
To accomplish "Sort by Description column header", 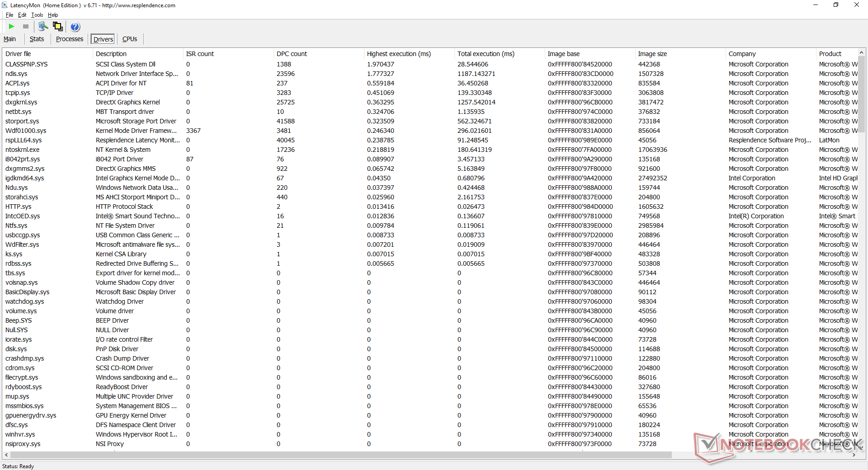I will click(138, 54).
